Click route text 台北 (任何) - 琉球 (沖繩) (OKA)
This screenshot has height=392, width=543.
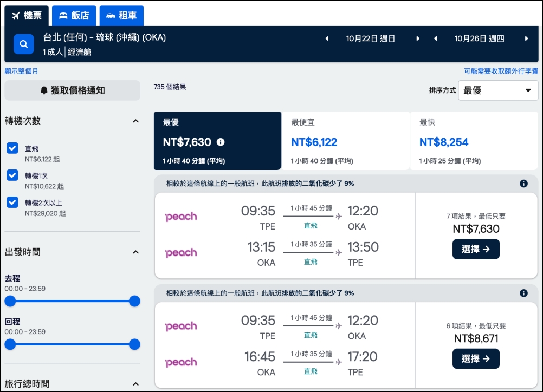pos(104,37)
